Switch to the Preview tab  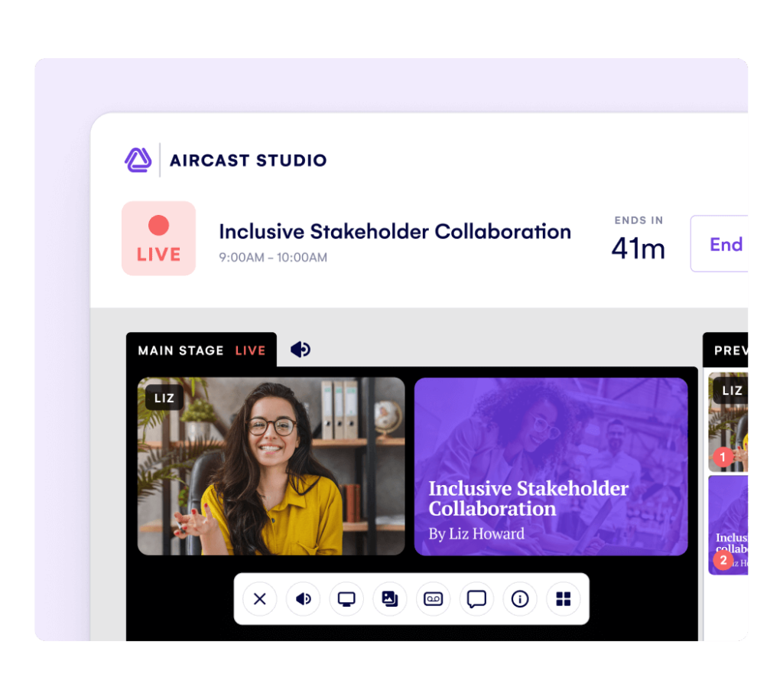(729, 350)
